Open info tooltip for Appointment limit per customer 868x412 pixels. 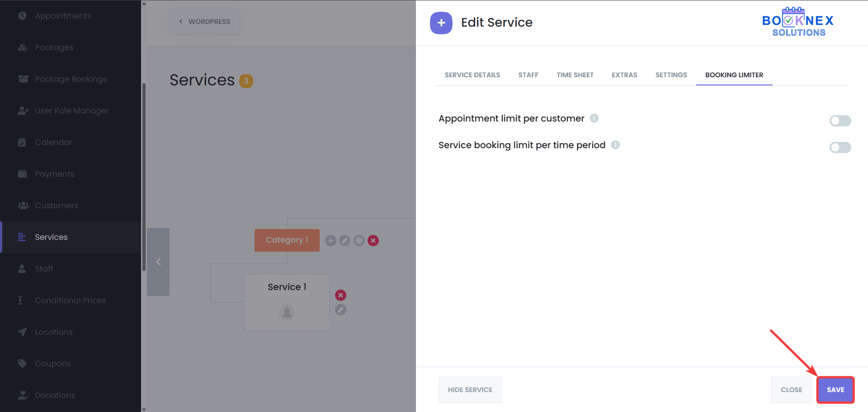[594, 118]
